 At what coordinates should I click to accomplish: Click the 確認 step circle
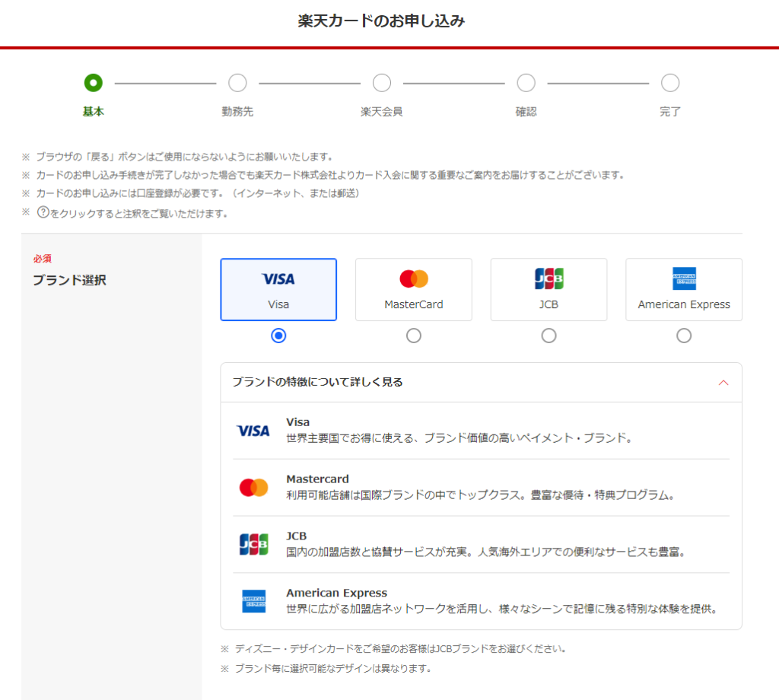526,83
